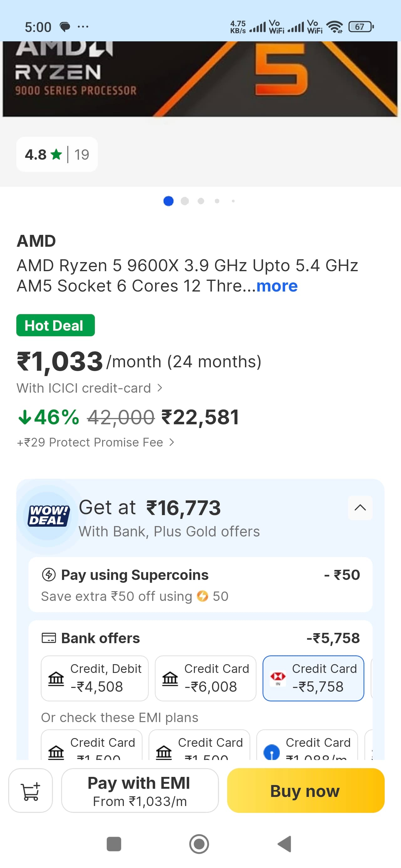Tap the WOW! Deal badge icon
Screen dimensions: 401x868
tap(48, 515)
